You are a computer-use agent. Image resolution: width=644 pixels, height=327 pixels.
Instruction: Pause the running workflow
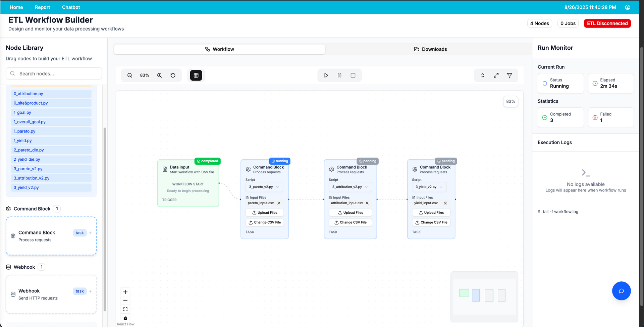coord(339,75)
